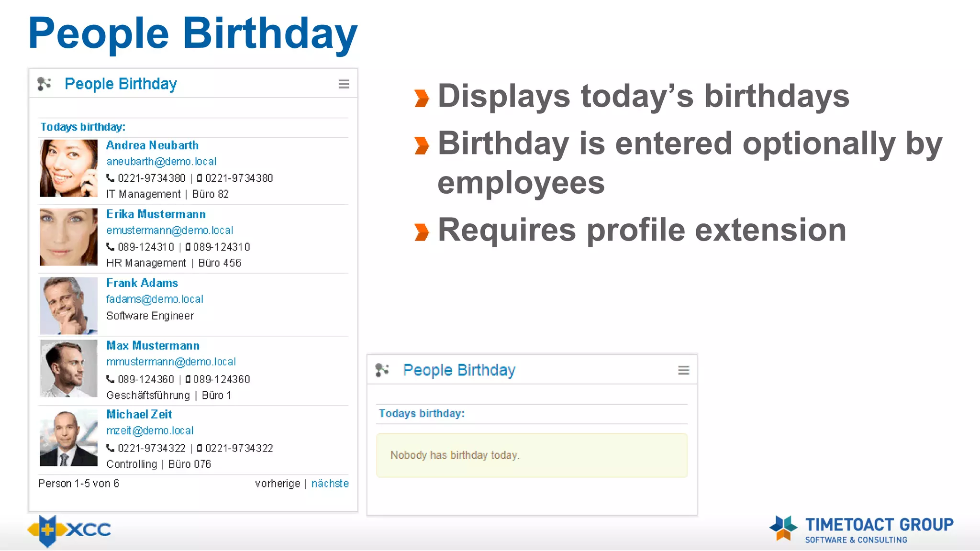The image size is (980, 551).
Task: Click 'Todays birthday:' heading in right widget
Action: pyautogui.click(x=422, y=414)
